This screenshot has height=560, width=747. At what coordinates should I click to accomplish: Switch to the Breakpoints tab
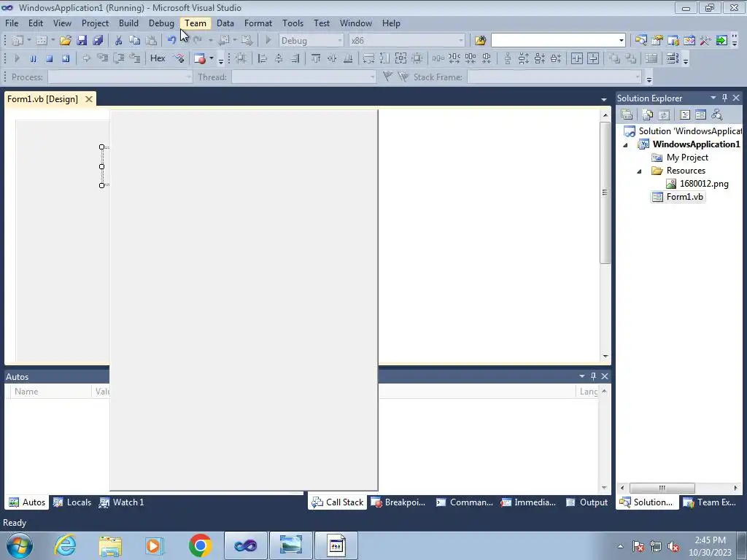tap(398, 502)
